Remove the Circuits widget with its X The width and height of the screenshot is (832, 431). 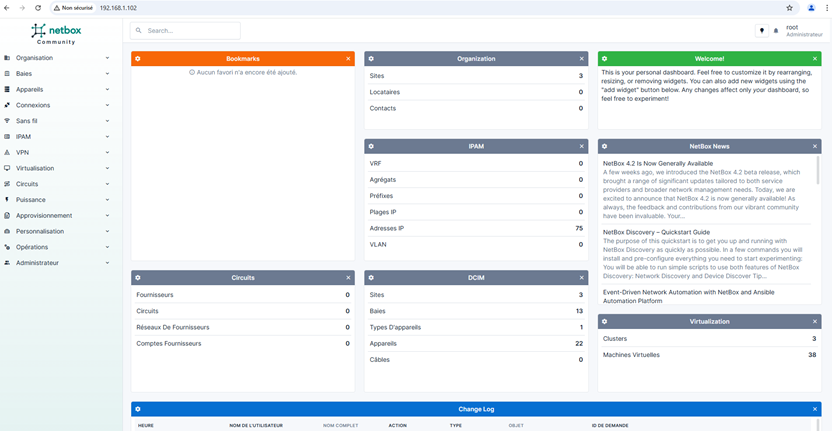(348, 278)
